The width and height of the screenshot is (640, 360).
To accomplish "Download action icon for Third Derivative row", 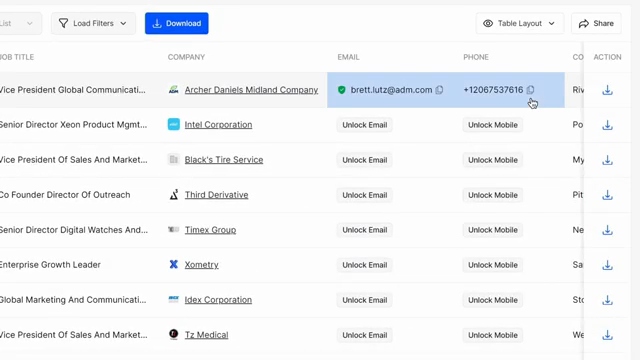I will (x=607, y=195).
